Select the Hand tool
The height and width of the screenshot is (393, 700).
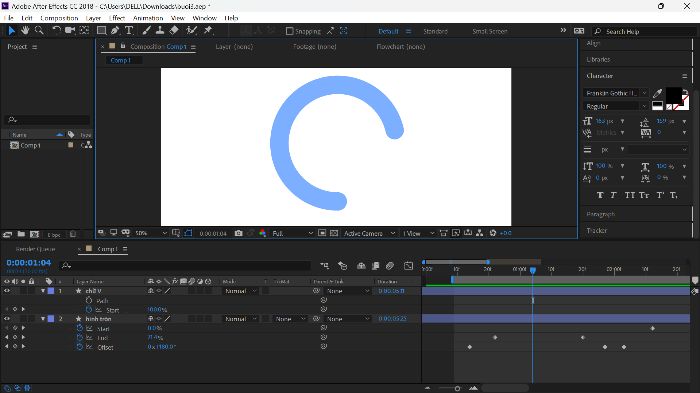pos(25,30)
